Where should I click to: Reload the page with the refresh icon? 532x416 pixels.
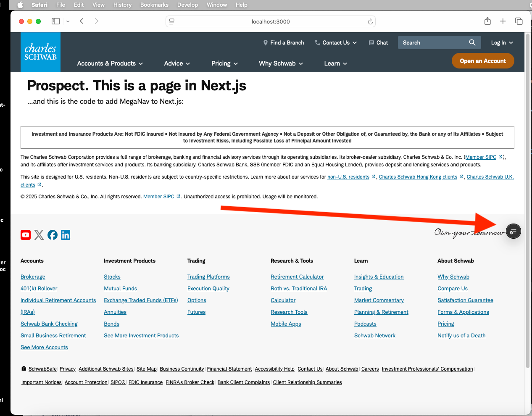pos(370,22)
